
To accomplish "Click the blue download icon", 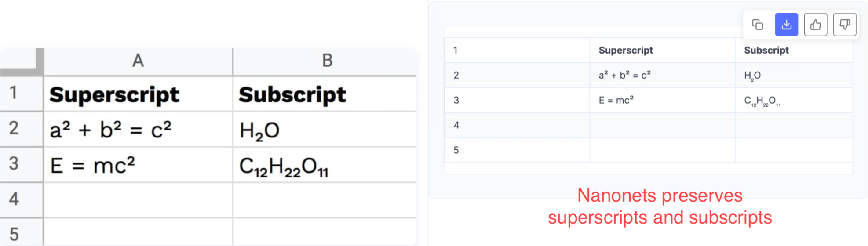I will [x=786, y=25].
